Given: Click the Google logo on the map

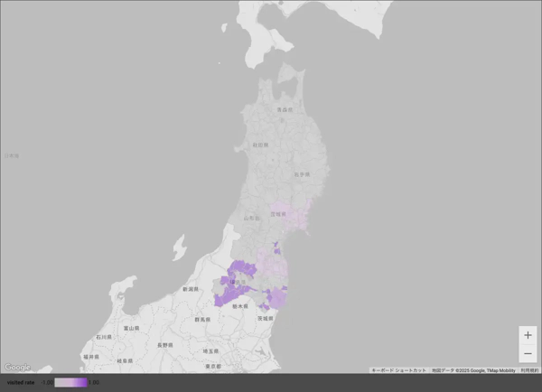Looking at the screenshot, I should point(17,368).
